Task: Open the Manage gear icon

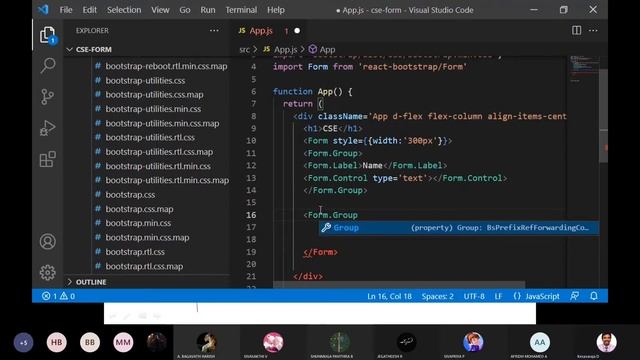Action: pyautogui.click(x=48, y=272)
